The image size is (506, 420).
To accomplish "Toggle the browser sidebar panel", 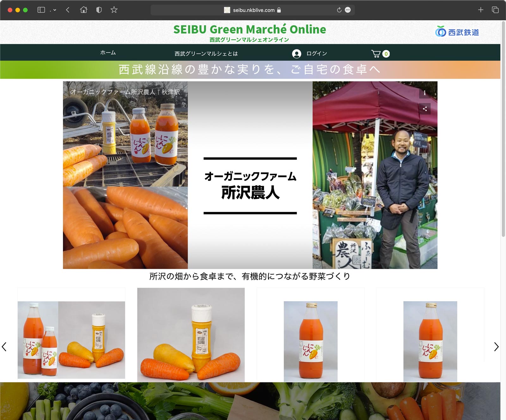I will tap(41, 10).
